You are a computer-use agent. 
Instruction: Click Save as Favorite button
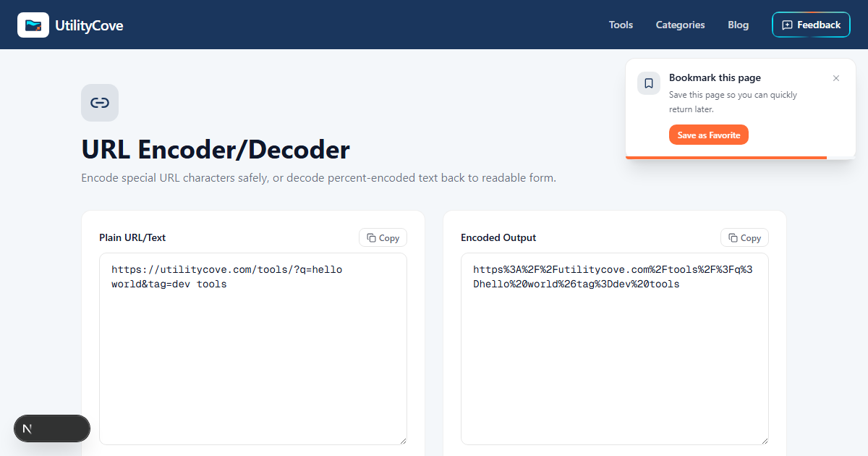click(709, 135)
